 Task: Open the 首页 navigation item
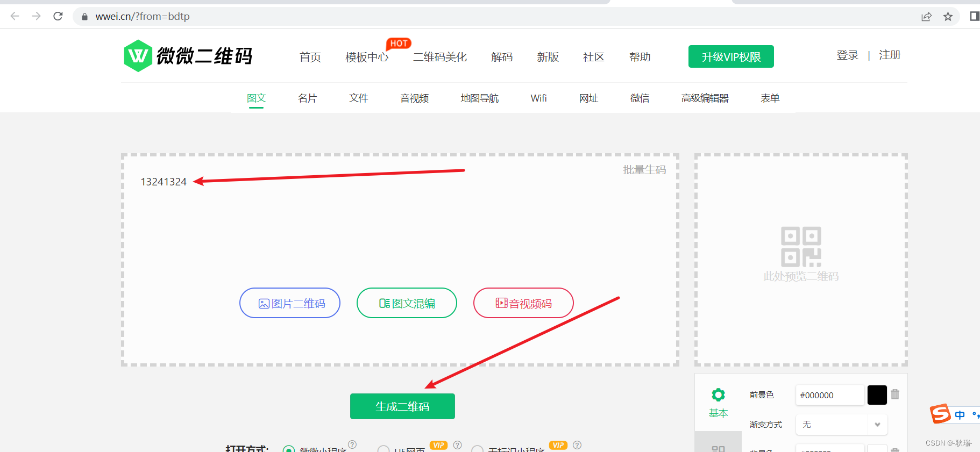coord(310,57)
